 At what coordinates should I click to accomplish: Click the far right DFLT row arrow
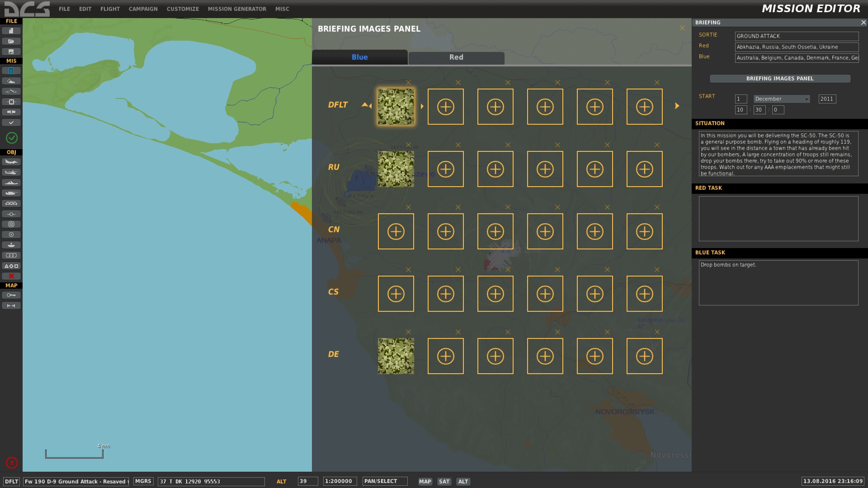tap(677, 106)
